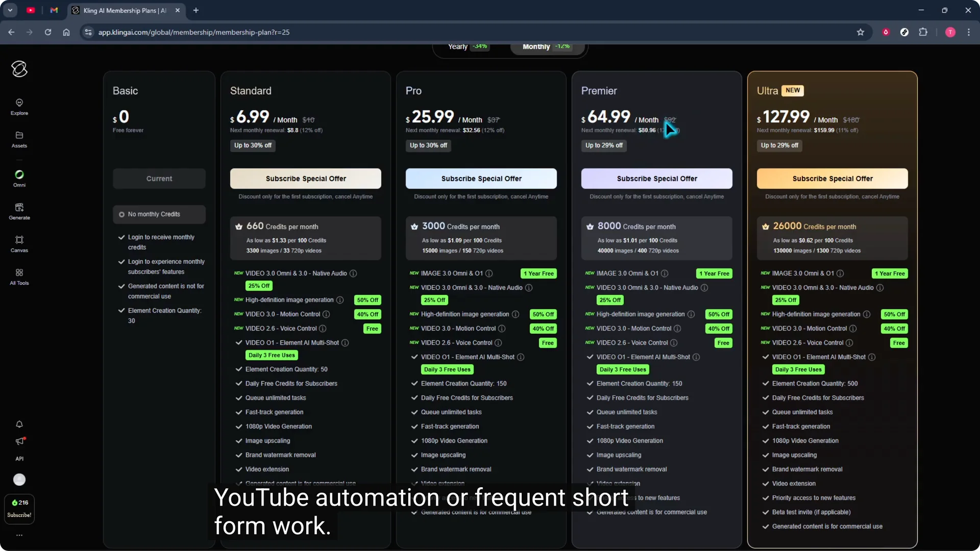
Task: Show info for Standard VIDEO 2.6 Voice Control
Action: point(323,329)
